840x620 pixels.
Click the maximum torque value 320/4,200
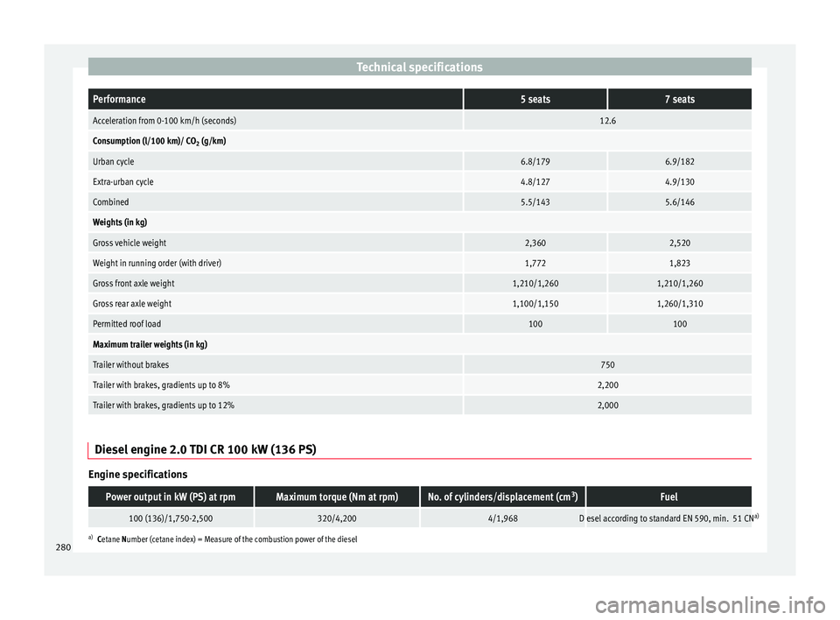point(336,518)
